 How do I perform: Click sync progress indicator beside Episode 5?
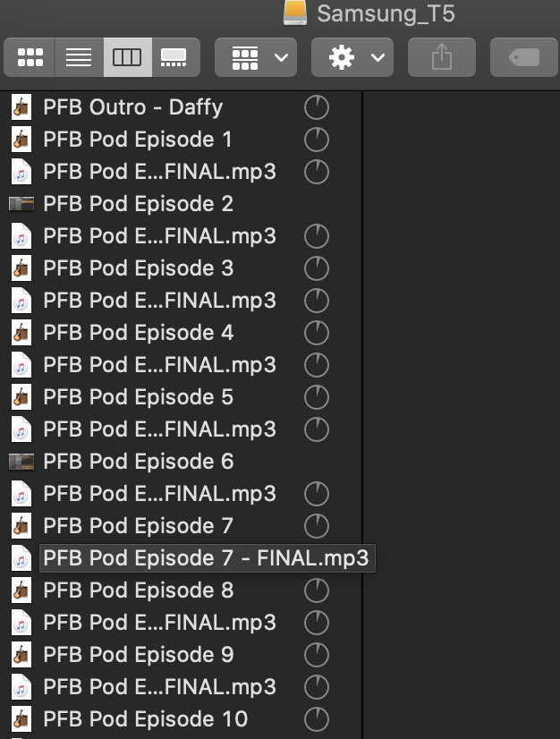(x=317, y=397)
